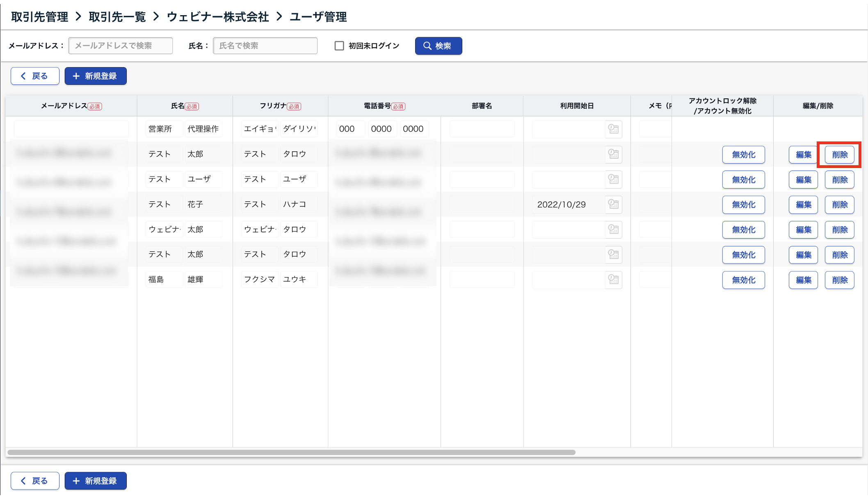
Task: Open 取引先管理 breadcrumb link
Action: 40,17
